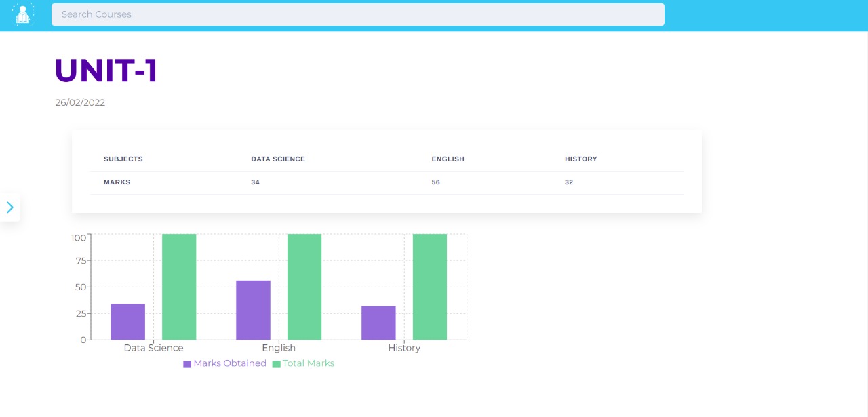Focus the Search Courses field
Image resolution: width=868 pixels, height=417 pixels.
point(358,14)
